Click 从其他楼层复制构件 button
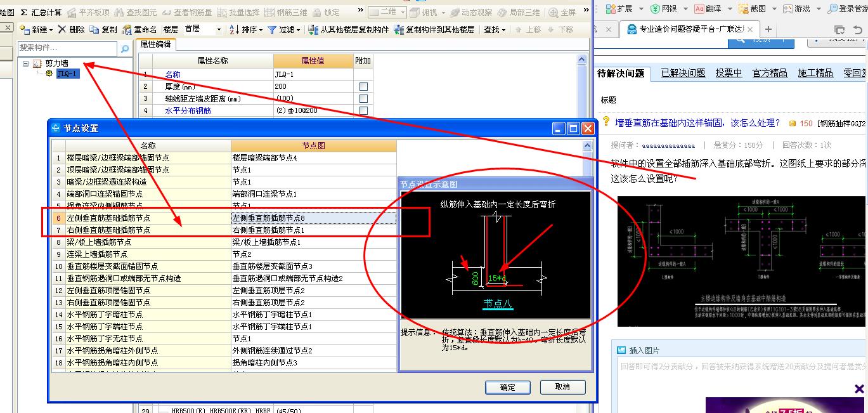 [349, 29]
